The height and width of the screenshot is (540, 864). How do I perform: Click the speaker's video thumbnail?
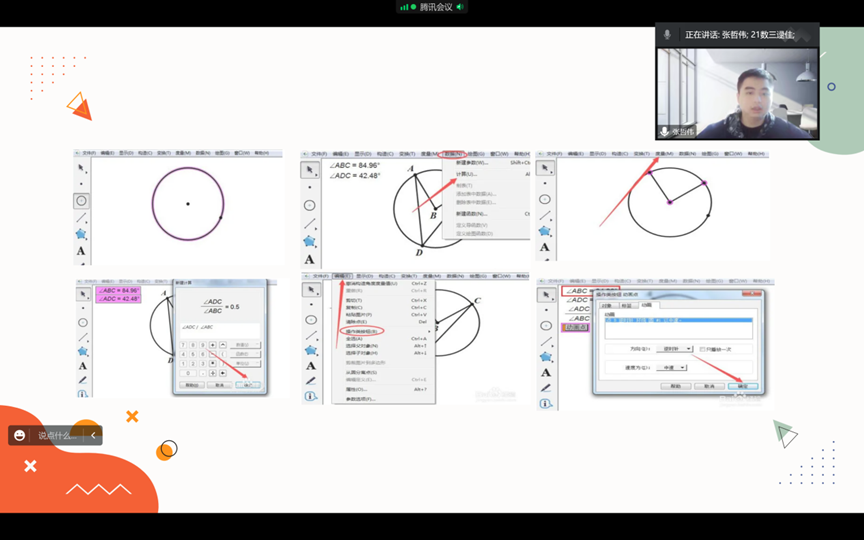[737, 92]
